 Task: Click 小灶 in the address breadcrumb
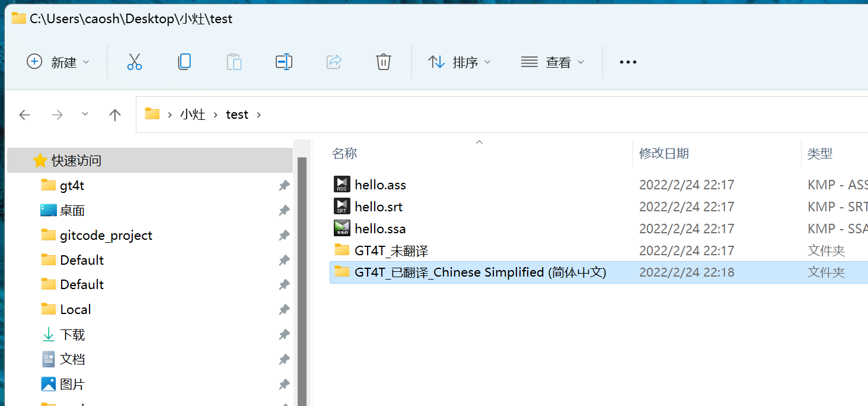[193, 114]
